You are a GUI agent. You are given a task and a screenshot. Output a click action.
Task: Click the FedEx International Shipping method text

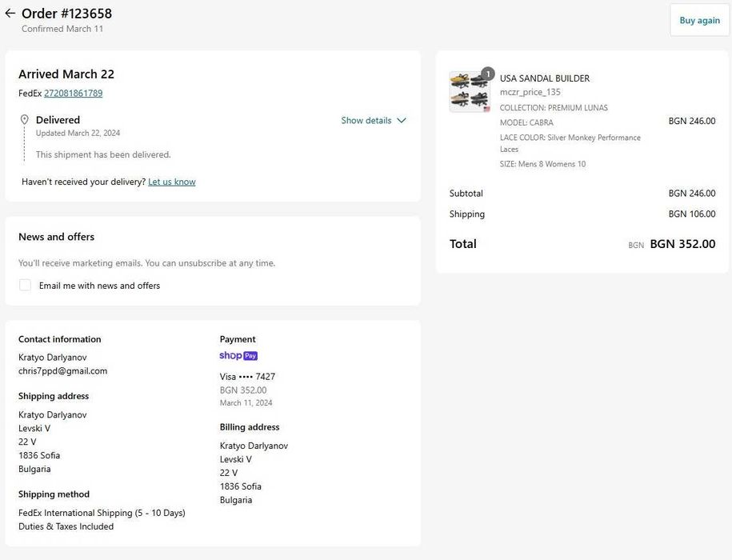pyautogui.click(x=102, y=513)
